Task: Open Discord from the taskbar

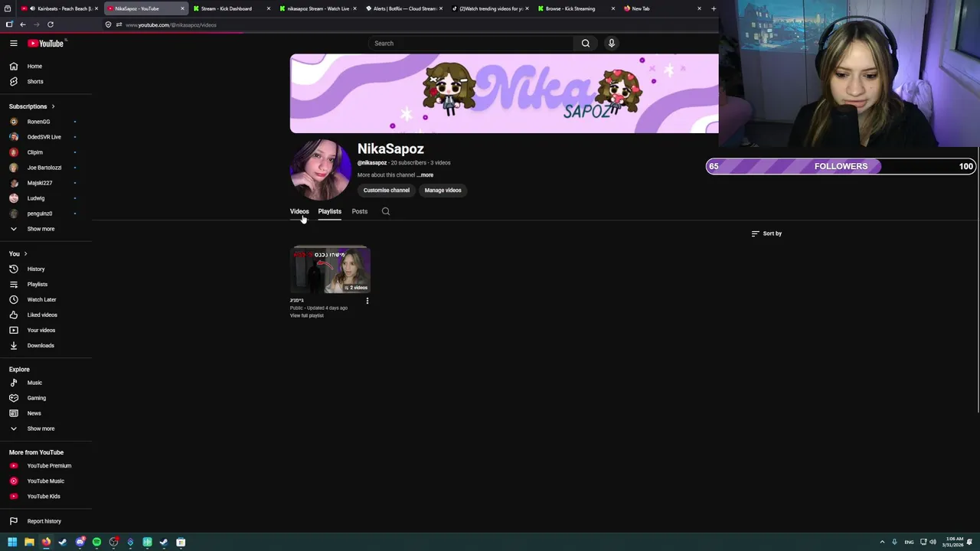Action: click(x=80, y=542)
